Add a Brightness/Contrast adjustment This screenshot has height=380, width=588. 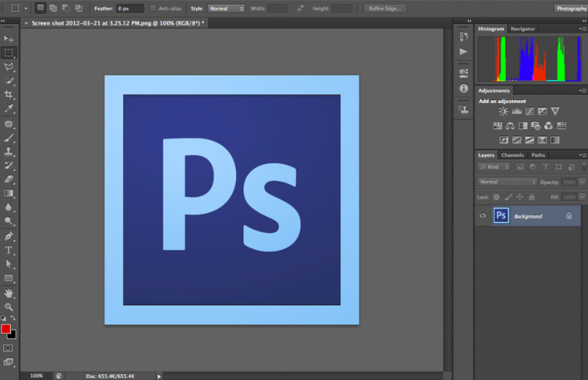point(503,111)
